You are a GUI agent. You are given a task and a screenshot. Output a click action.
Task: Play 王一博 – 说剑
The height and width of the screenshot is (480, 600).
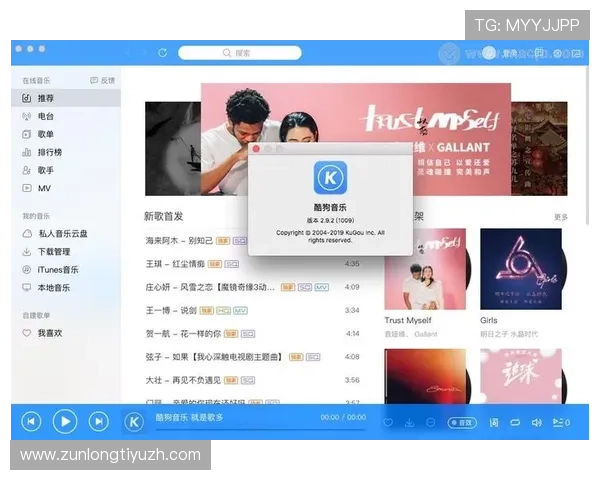[171, 310]
